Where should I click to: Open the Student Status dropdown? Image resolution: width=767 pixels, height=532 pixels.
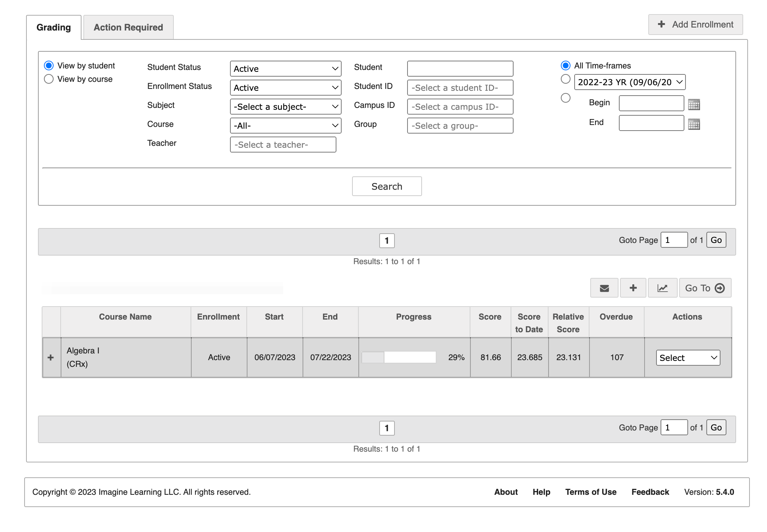[286, 69]
